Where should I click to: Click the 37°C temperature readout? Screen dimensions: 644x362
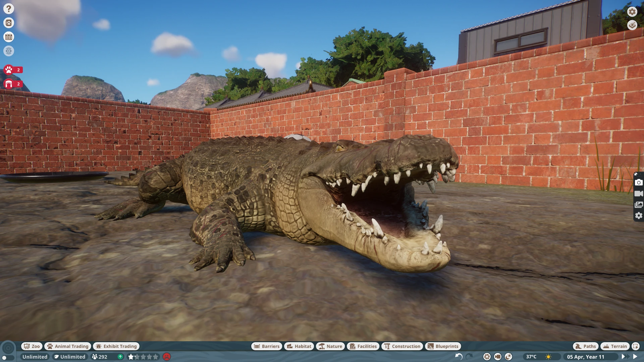click(x=531, y=357)
